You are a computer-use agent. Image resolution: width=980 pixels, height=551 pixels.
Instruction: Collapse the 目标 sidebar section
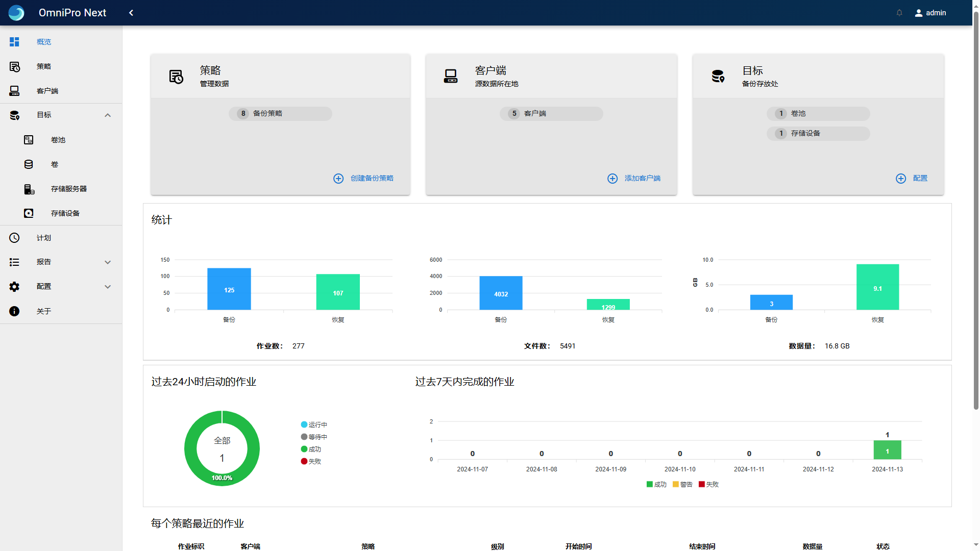(x=108, y=115)
